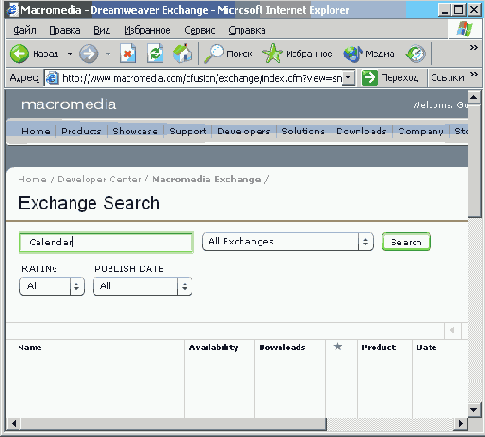Viewport: 485px width, 437px height.
Task: Click the Forward arrow icon
Action: (89, 54)
